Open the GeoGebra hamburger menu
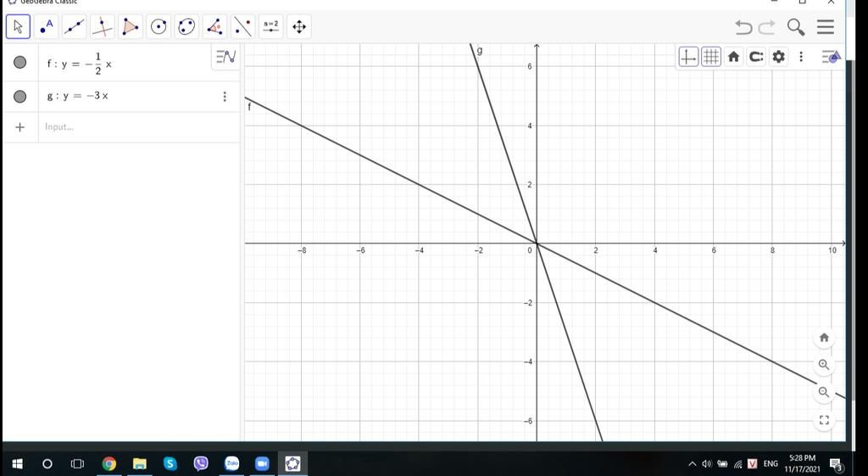The width and height of the screenshot is (868, 476). pyautogui.click(x=826, y=27)
